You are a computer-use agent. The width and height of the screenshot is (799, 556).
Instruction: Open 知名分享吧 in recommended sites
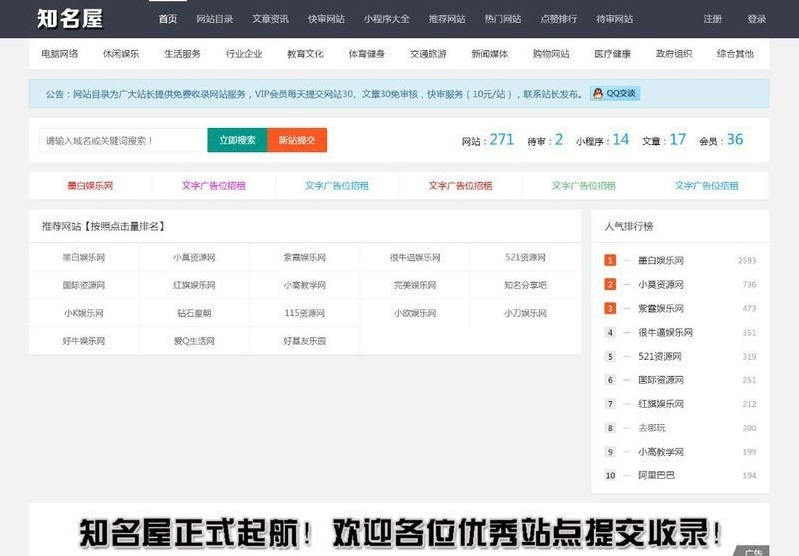coord(525,285)
